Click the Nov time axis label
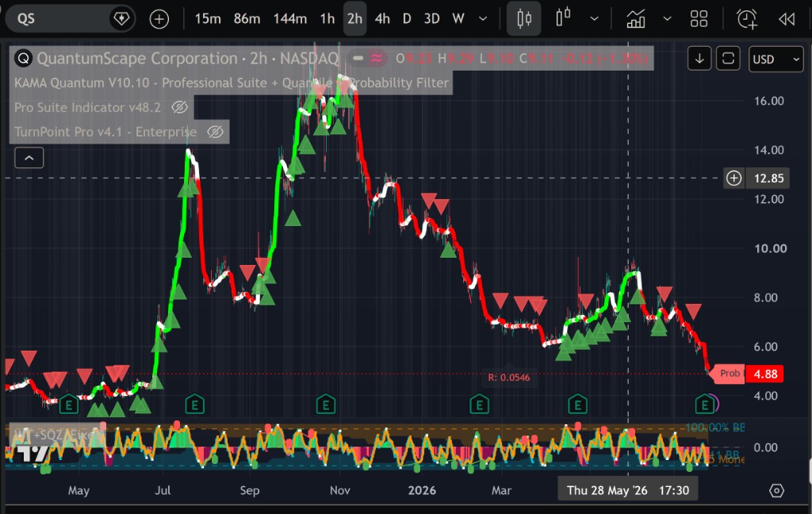The width and height of the screenshot is (812, 514). [x=339, y=490]
